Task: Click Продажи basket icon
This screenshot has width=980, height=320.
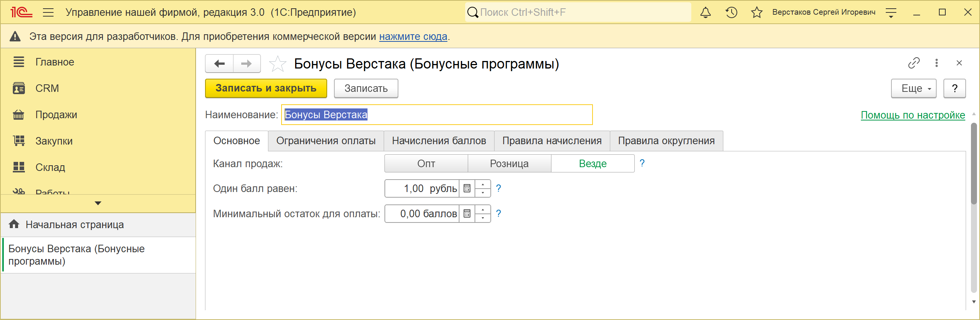Action: [18, 114]
